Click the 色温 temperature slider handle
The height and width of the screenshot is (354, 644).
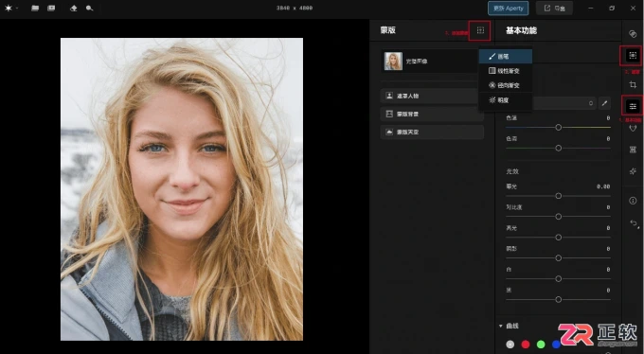click(558, 128)
